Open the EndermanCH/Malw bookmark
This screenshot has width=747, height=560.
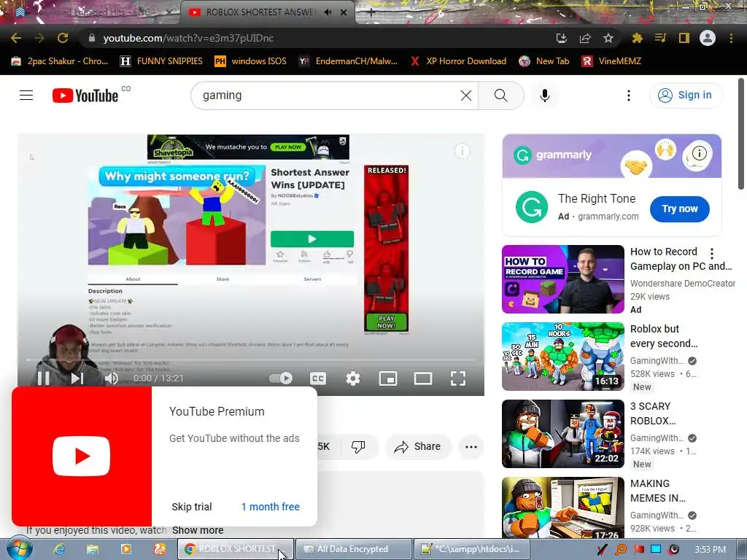[x=348, y=61]
